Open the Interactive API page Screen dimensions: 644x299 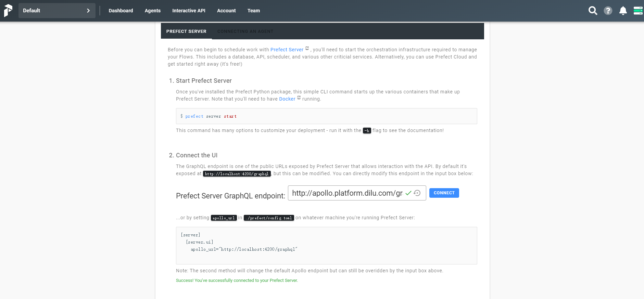point(189,11)
